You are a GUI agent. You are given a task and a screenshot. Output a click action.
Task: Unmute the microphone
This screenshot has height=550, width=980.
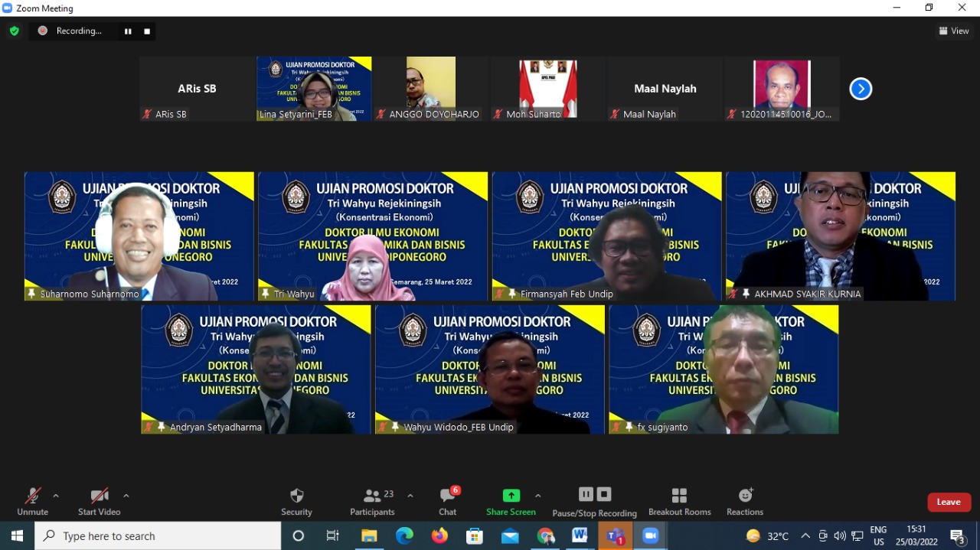[32, 501]
